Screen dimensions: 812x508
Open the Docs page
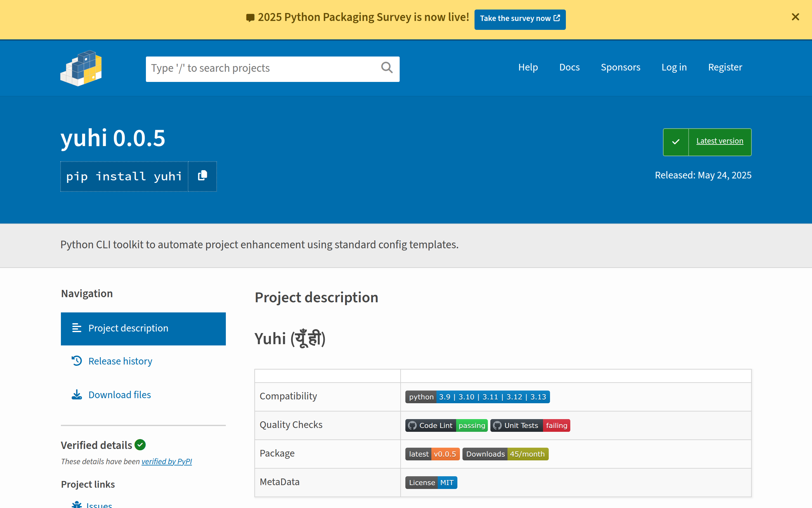pos(569,67)
